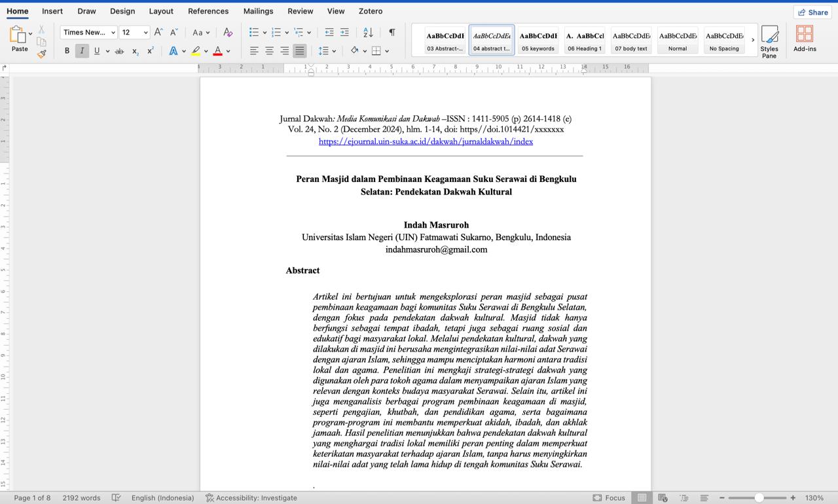Screen dimensions: 838x504
Task: Click the zoom slider in status bar
Action: (x=759, y=497)
